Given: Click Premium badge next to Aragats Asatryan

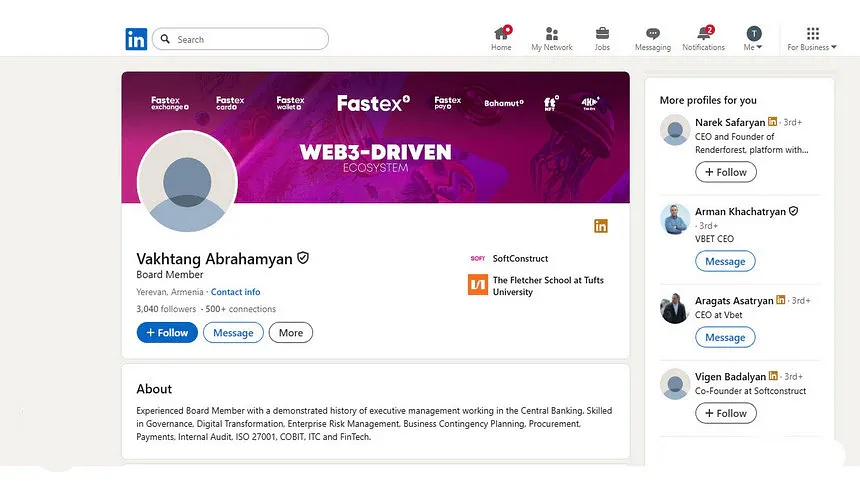Looking at the screenshot, I should tap(780, 300).
